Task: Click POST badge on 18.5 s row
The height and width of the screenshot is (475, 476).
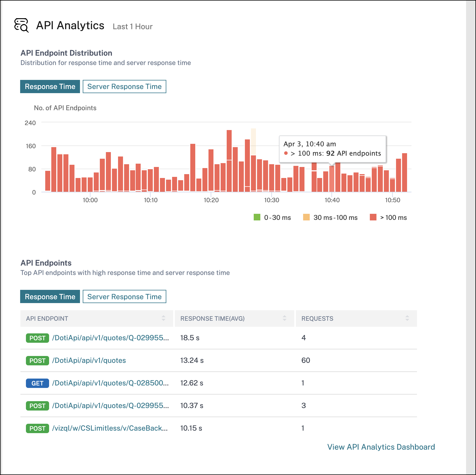Action: click(38, 338)
